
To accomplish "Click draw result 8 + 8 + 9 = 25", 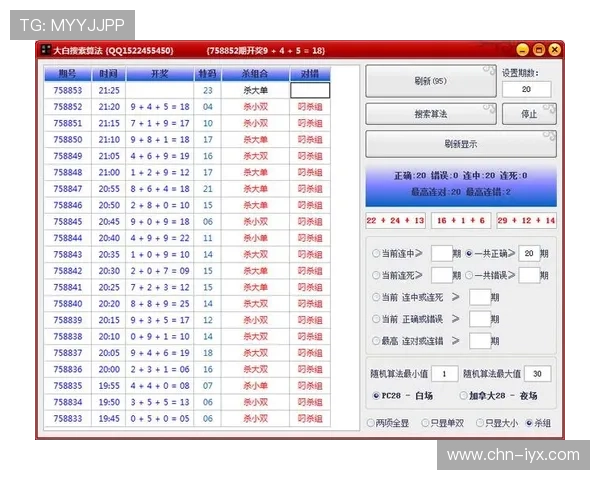I will click(160, 304).
